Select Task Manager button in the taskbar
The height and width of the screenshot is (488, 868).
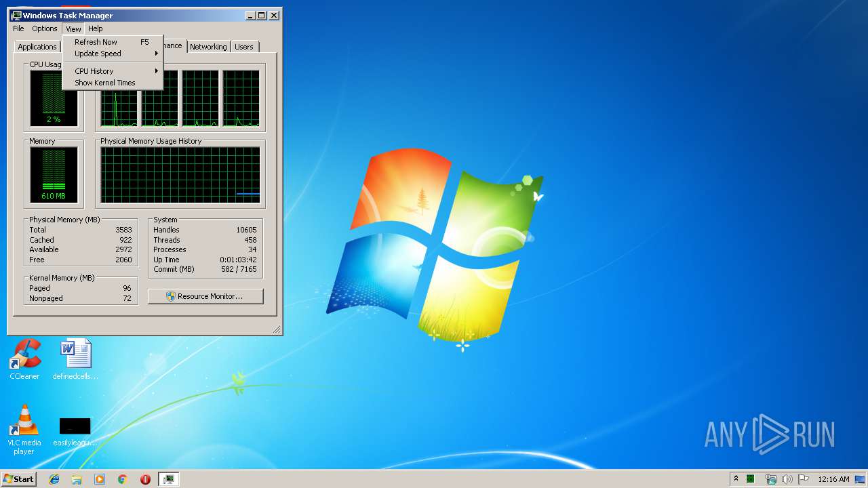[169, 479]
